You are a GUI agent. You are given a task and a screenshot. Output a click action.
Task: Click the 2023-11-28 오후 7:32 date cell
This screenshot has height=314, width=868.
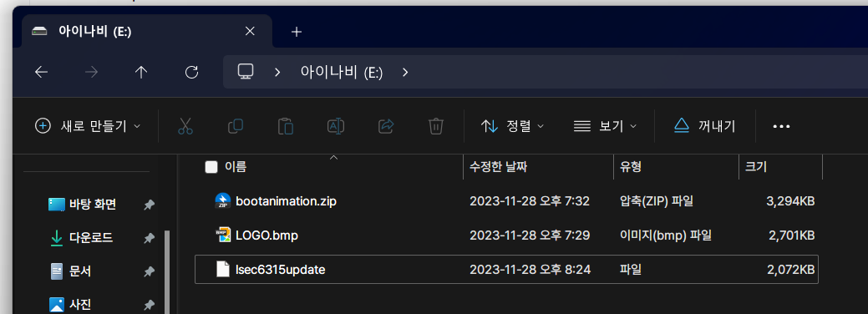point(530,201)
